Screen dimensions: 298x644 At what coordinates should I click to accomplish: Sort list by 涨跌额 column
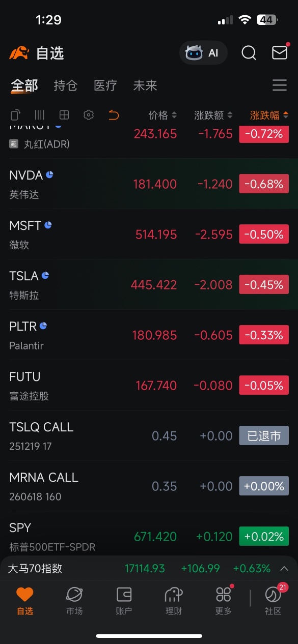tap(213, 115)
